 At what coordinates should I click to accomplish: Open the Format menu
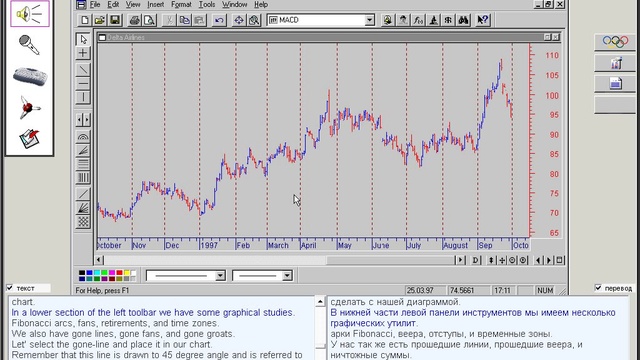coord(181,4)
